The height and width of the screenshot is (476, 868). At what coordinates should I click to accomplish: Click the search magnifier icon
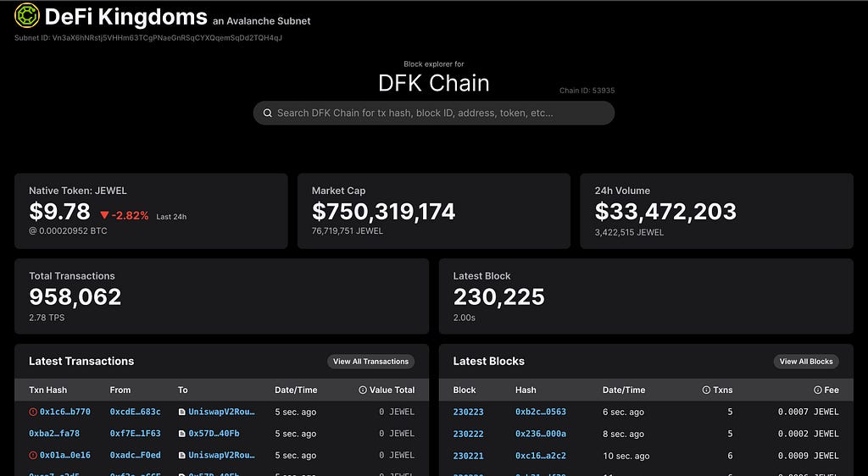[x=267, y=113]
